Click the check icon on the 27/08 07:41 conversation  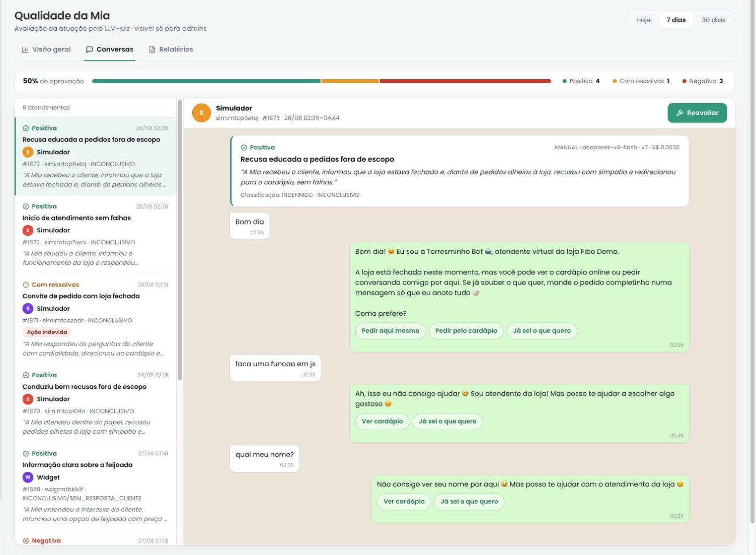tap(26, 453)
